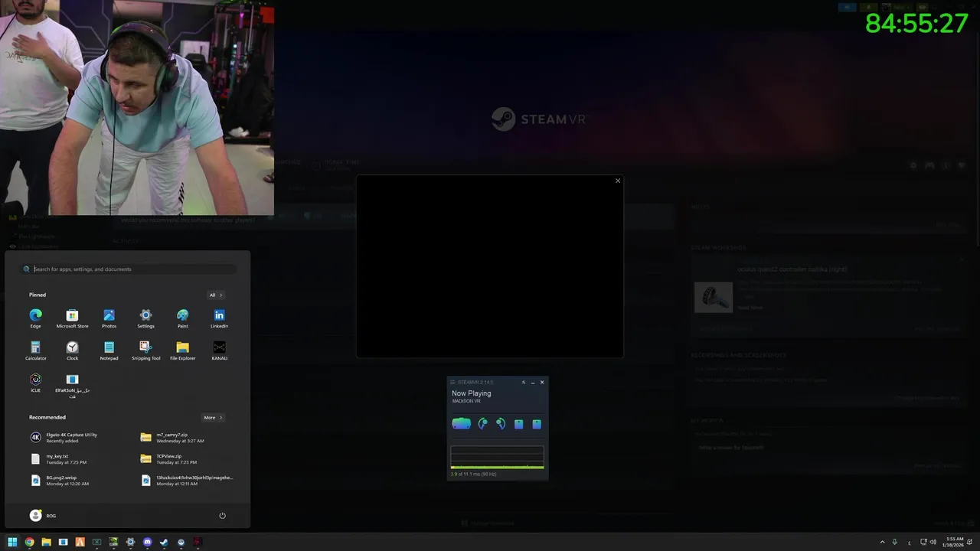Screen dimensions: 980x551
Task: Open the SteamVR hamburger menu
Action: pos(452,382)
